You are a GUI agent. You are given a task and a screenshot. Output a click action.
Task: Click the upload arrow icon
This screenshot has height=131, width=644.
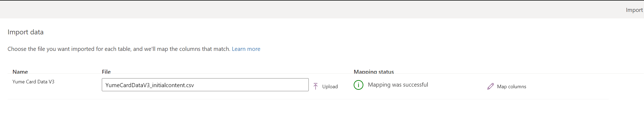(x=316, y=86)
